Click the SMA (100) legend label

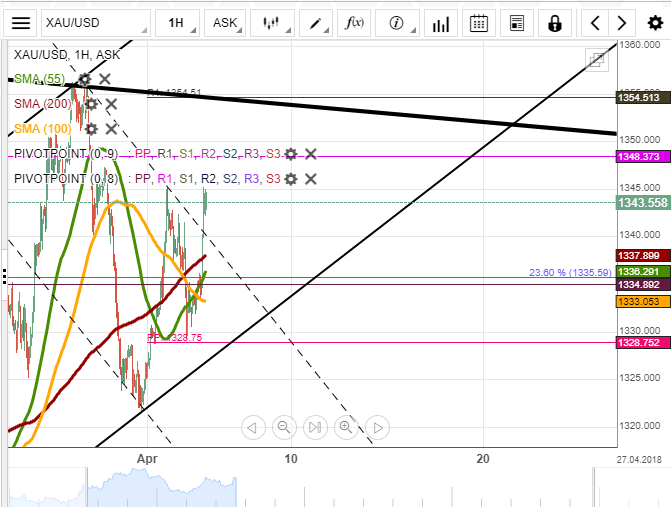pyautogui.click(x=42, y=129)
